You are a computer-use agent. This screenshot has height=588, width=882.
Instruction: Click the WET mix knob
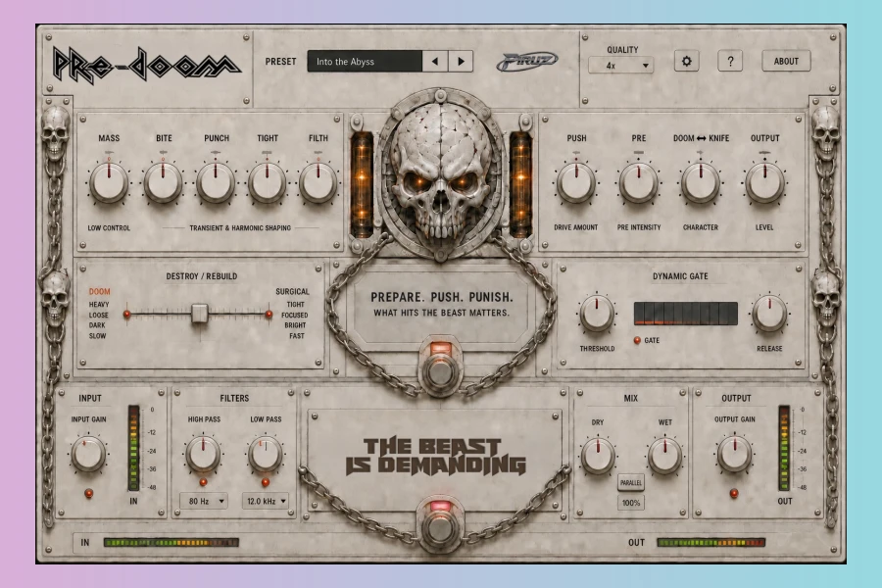tap(664, 455)
